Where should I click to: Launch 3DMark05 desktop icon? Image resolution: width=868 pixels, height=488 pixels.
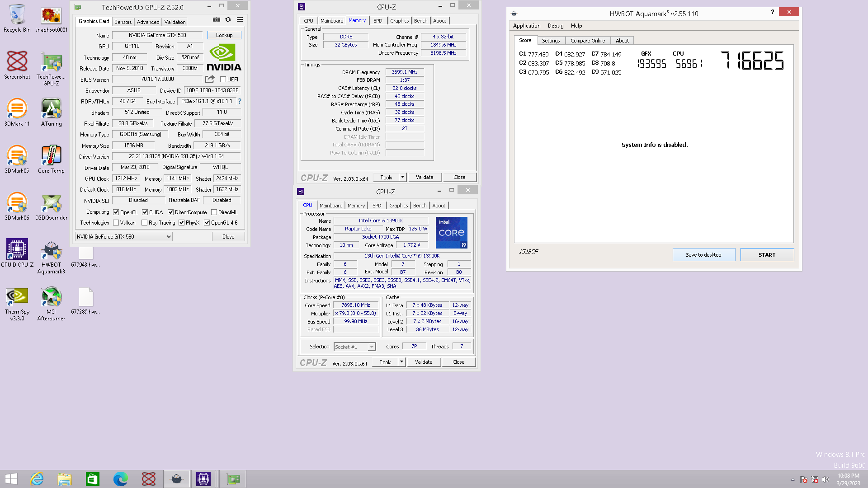(17, 159)
